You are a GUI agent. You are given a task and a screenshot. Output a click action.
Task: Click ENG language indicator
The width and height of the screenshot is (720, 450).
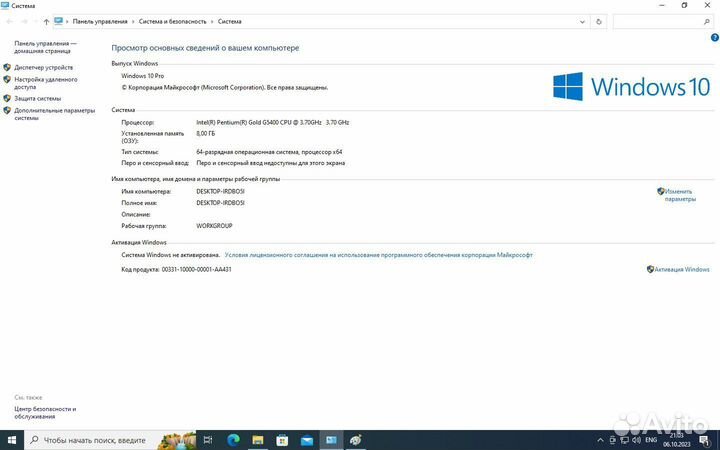(651, 440)
